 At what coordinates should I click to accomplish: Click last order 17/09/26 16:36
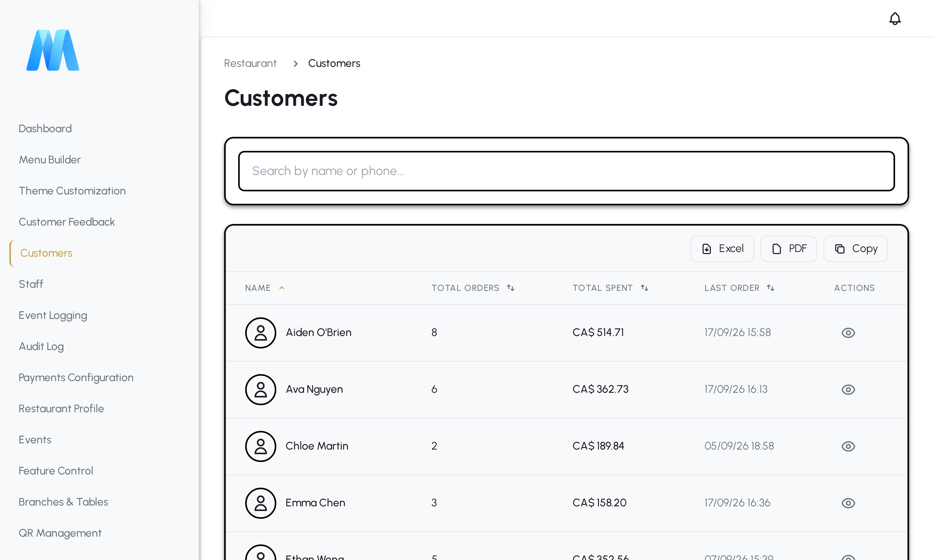tap(737, 503)
